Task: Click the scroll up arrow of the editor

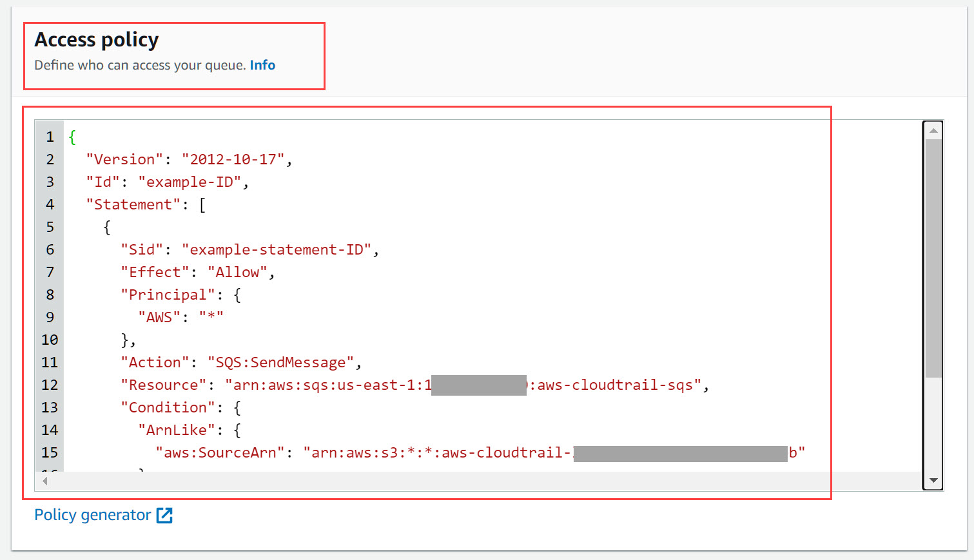Action: coord(933,130)
